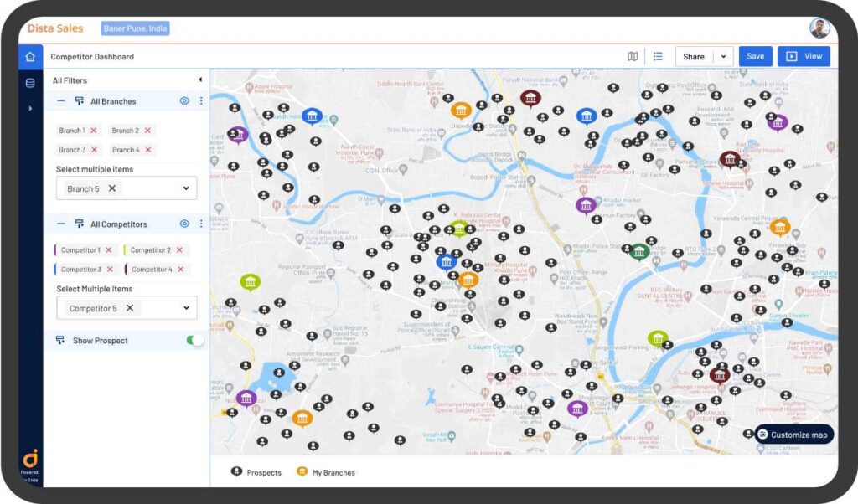Open the three-dot menu for All Competitors

201,224
